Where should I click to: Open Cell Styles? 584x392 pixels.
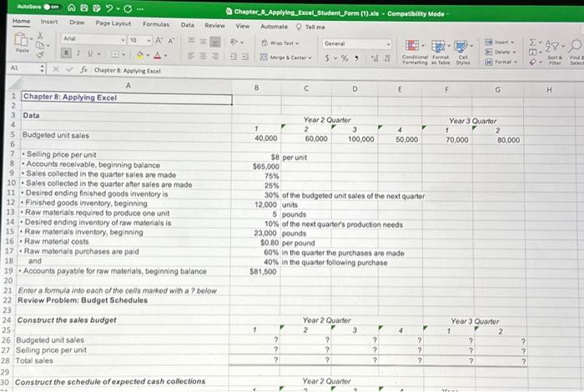(463, 53)
